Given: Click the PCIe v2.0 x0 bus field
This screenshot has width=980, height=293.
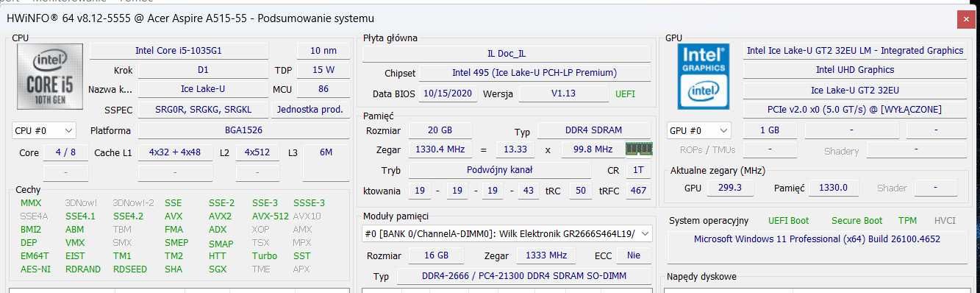Looking at the screenshot, I should (855, 110).
